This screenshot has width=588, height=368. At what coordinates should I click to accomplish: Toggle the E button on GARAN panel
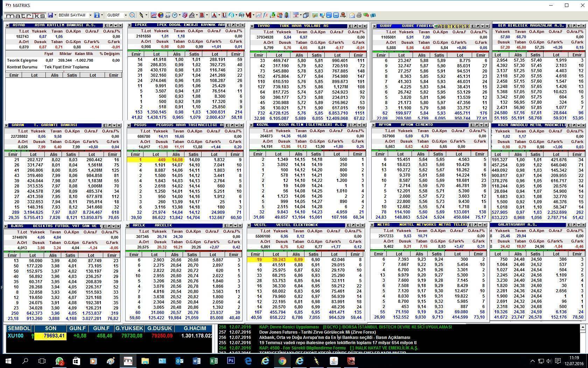tap(105, 125)
